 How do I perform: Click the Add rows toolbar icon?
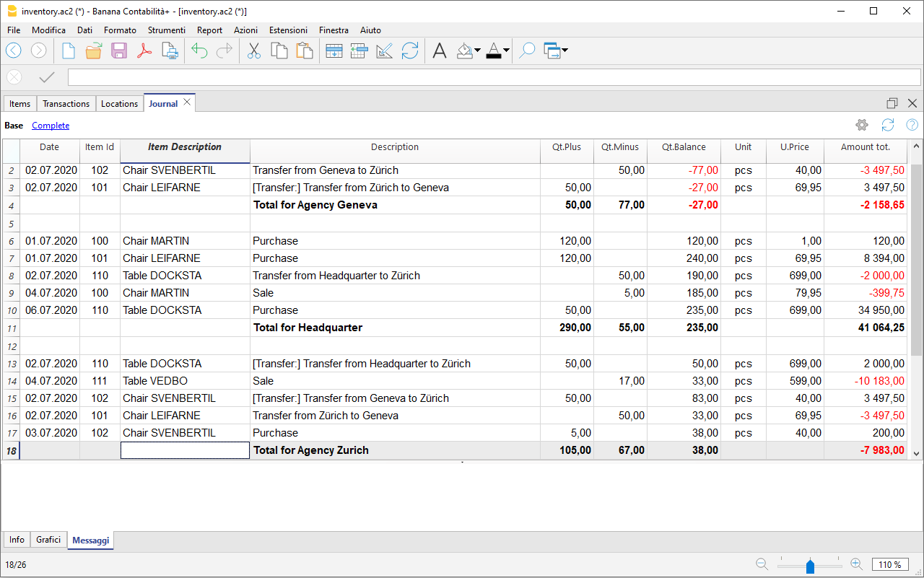334,51
